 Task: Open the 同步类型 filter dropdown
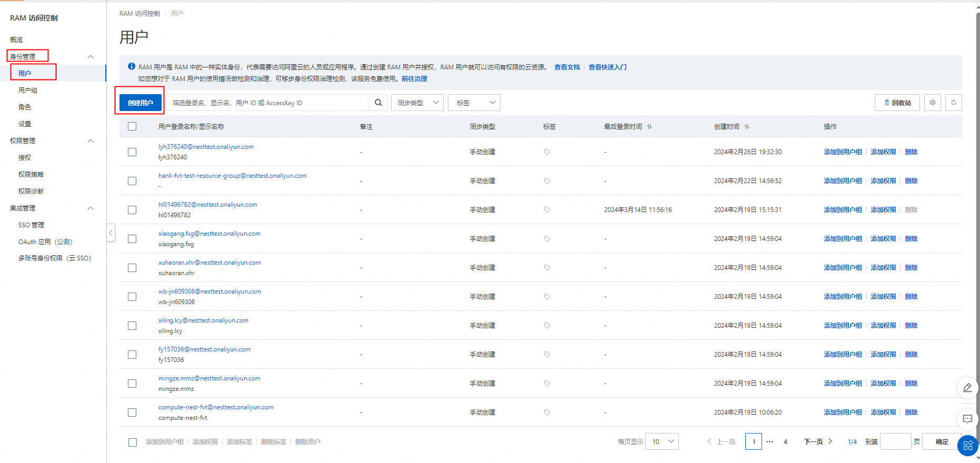click(417, 103)
